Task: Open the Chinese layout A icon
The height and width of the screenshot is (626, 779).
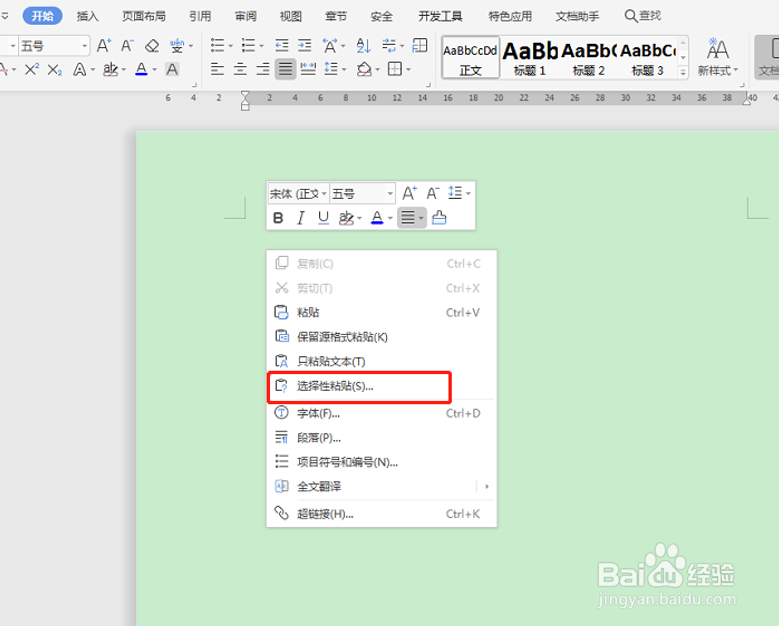Action: tap(329, 46)
